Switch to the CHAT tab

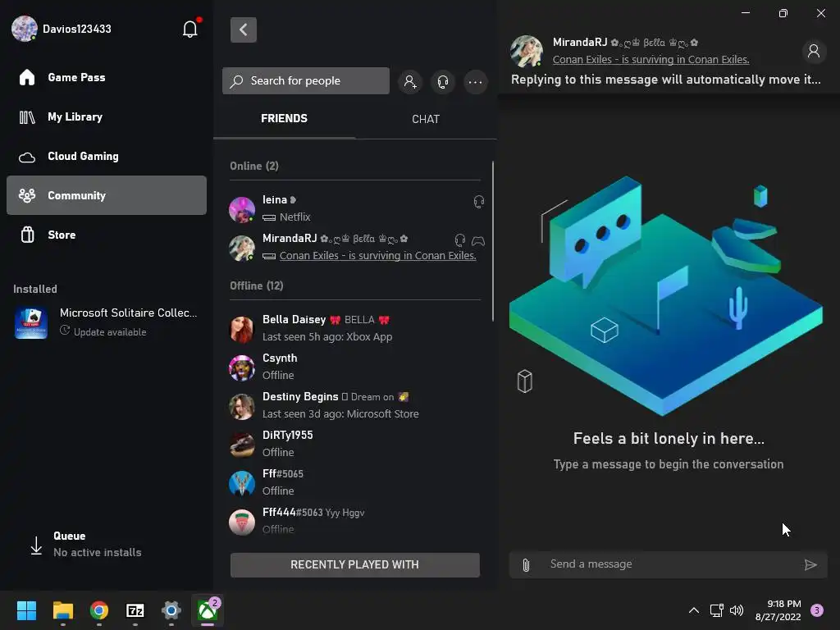click(x=426, y=119)
